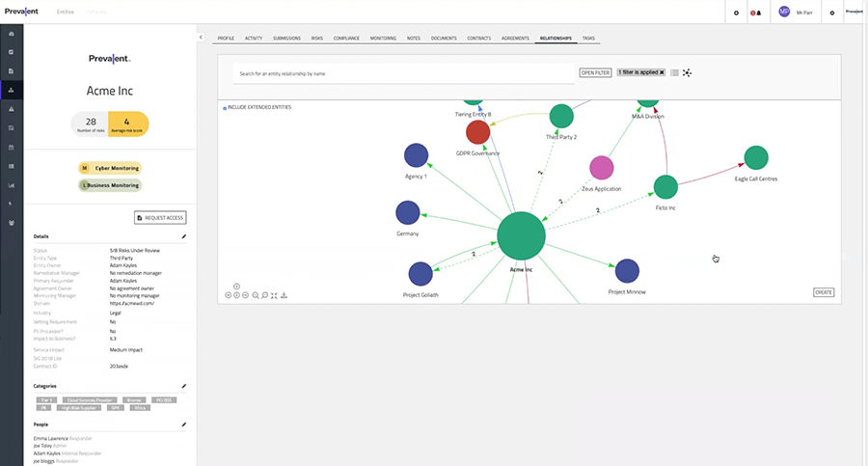
Task: Edit the People section pencil icon
Action: tap(184, 425)
